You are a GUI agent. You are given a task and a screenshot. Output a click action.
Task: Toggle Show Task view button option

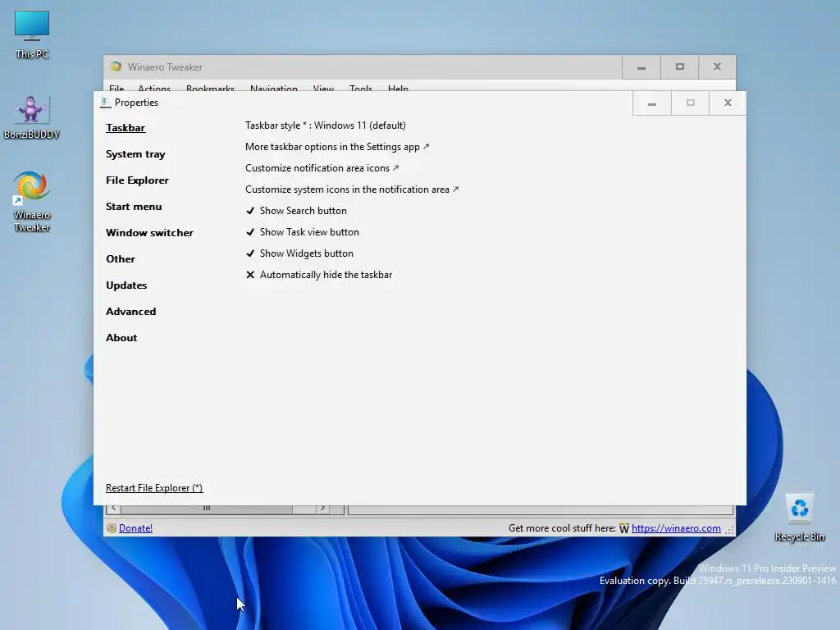pyautogui.click(x=303, y=232)
